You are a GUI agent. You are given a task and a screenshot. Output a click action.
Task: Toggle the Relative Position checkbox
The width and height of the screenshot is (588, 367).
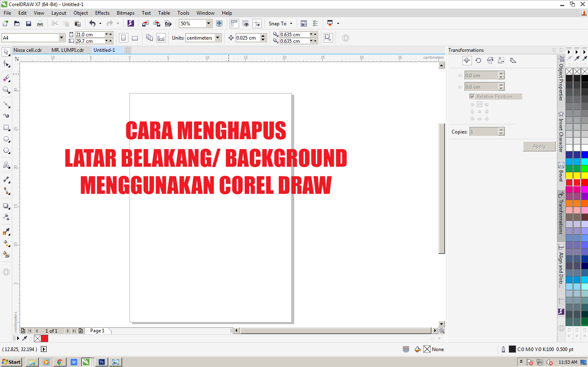[x=472, y=97]
